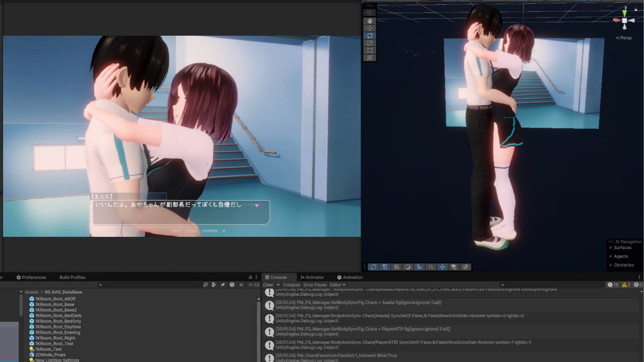Switch to the Animator tab
Viewport: 644px width, 362px height.
(312, 278)
